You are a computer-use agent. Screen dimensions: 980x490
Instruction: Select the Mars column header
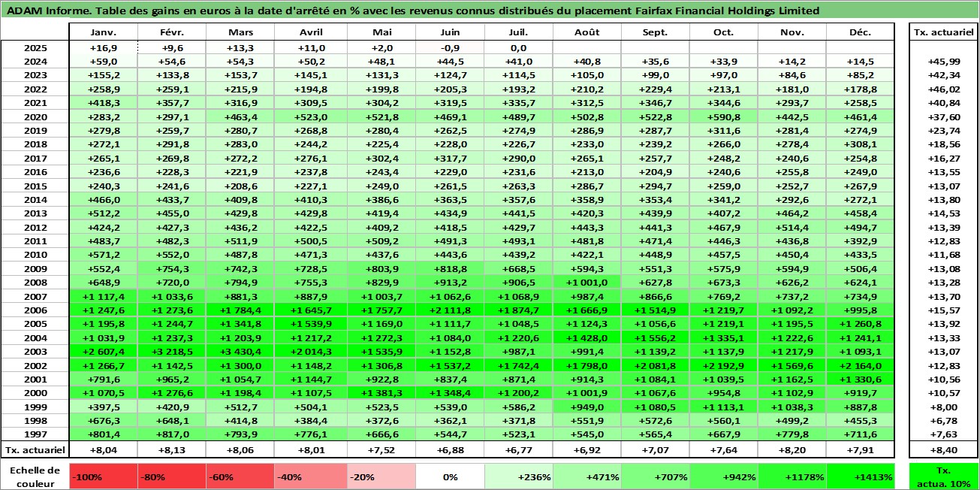click(240, 32)
